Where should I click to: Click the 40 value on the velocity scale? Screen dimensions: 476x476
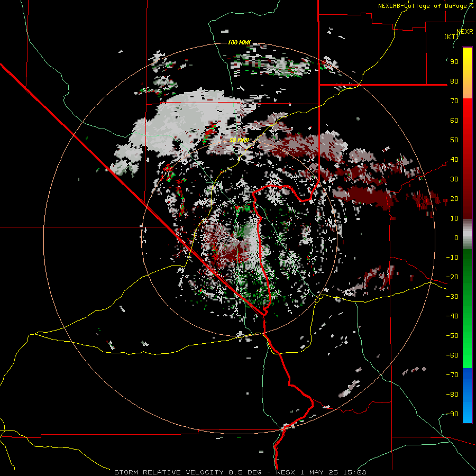pyautogui.click(x=454, y=160)
